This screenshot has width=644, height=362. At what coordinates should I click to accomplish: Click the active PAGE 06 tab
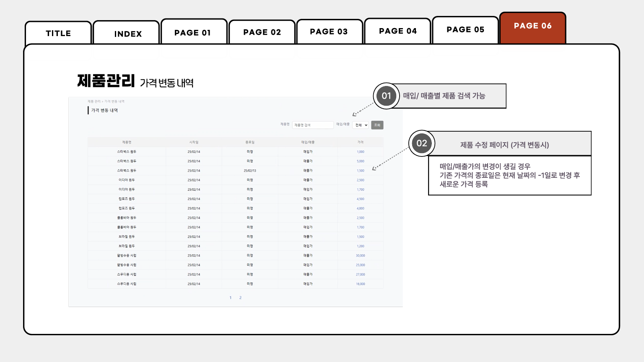coord(532,26)
